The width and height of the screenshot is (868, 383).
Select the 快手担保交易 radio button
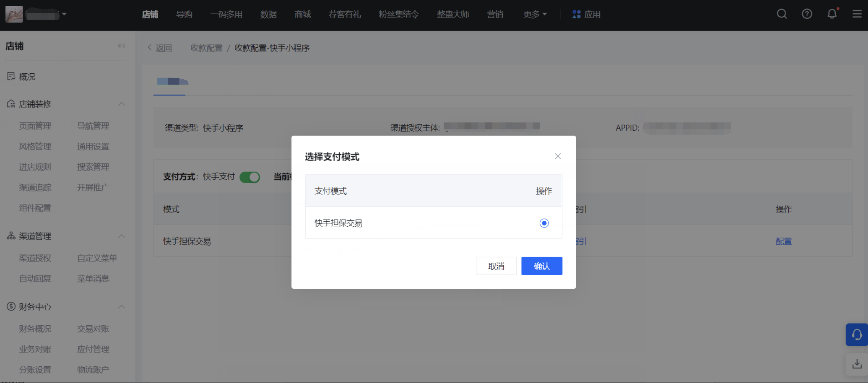point(544,223)
